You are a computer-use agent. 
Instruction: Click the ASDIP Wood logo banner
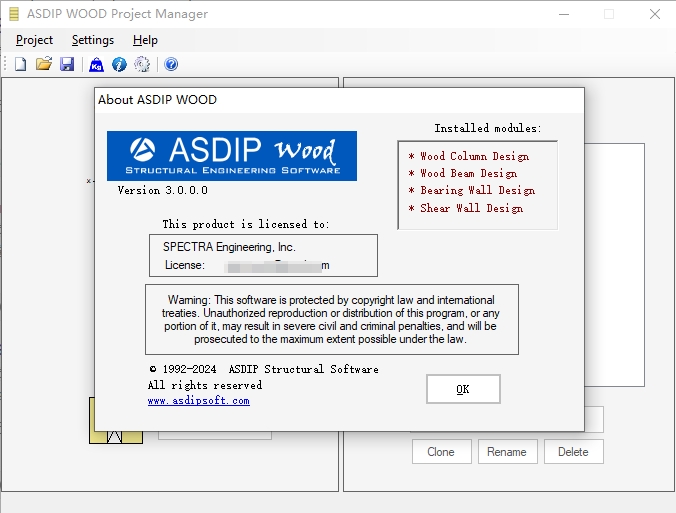pos(232,156)
